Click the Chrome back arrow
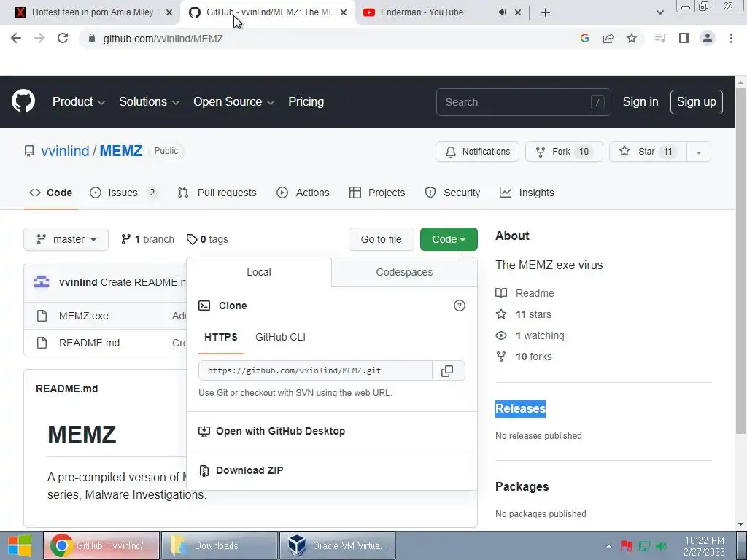This screenshot has height=560, width=747. tap(16, 38)
